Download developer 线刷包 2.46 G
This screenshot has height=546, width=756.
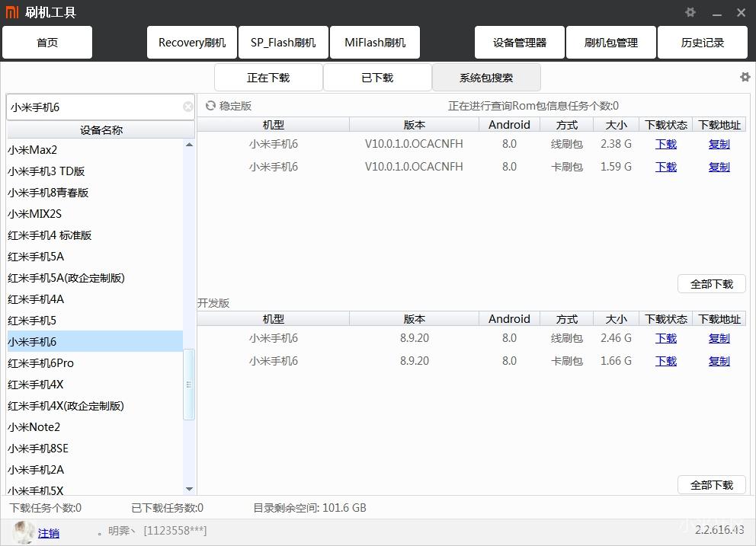(x=666, y=338)
